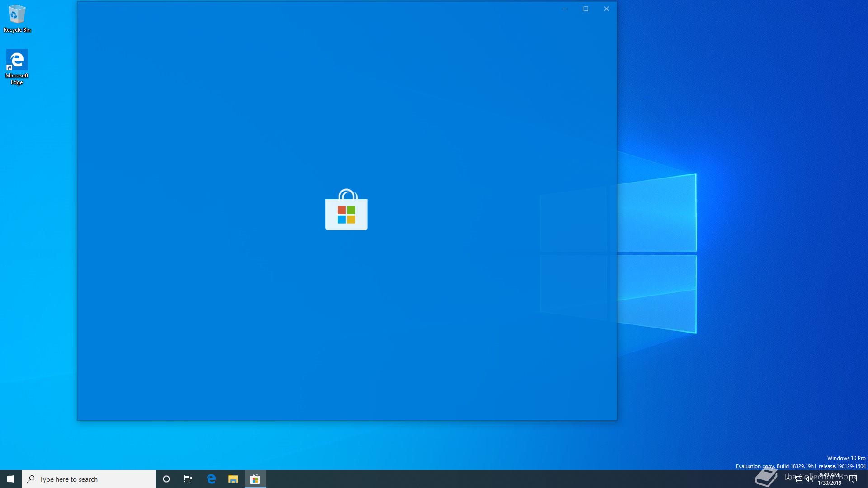
Task: Maximize the Microsoft Store window
Action: (586, 9)
